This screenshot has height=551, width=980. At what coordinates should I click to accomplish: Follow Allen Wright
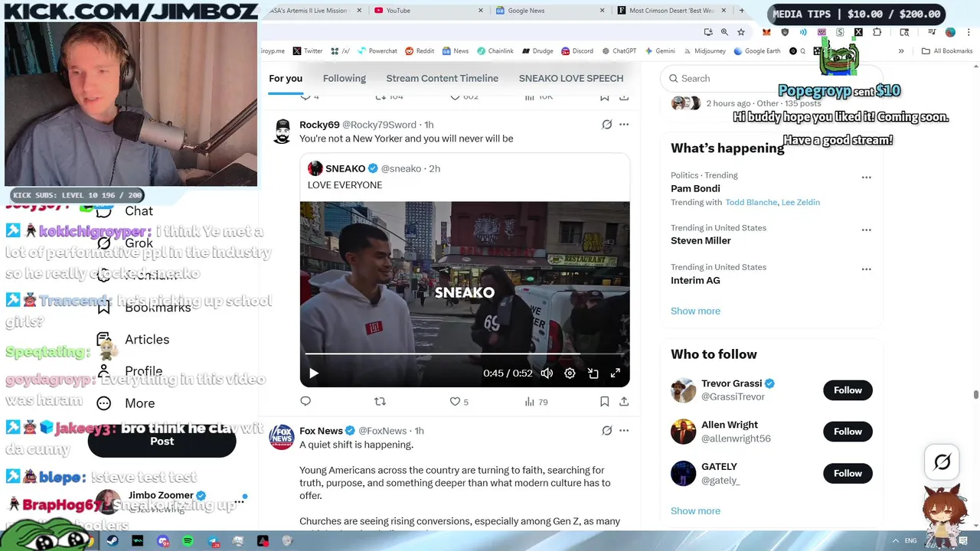click(x=848, y=432)
